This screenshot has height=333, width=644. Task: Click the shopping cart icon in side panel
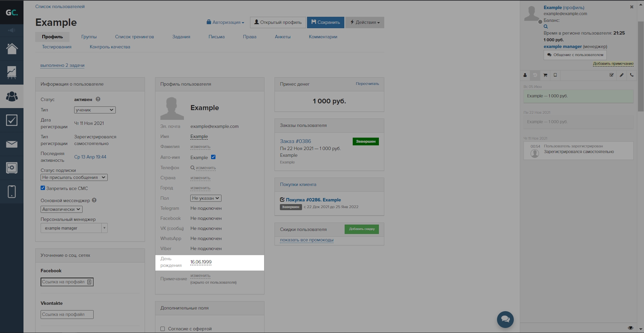pyautogui.click(x=545, y=75)
